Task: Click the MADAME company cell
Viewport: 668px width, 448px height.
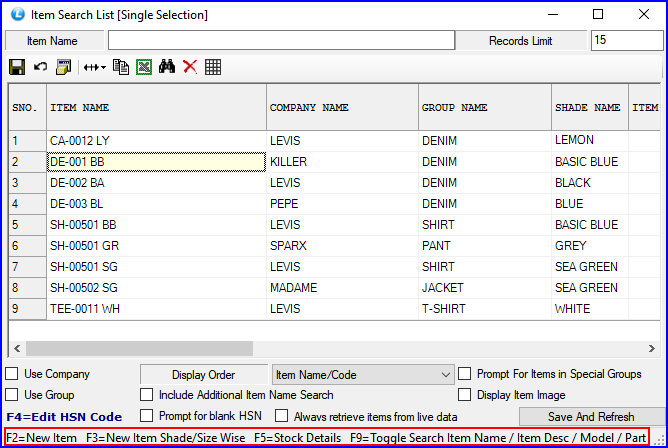Action: (x=343, y=287)
